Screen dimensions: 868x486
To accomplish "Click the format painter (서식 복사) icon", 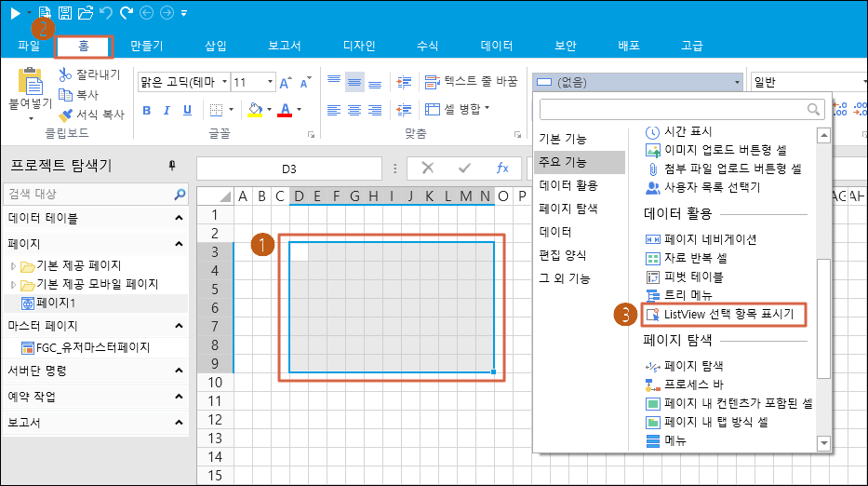I will [65, 115].
